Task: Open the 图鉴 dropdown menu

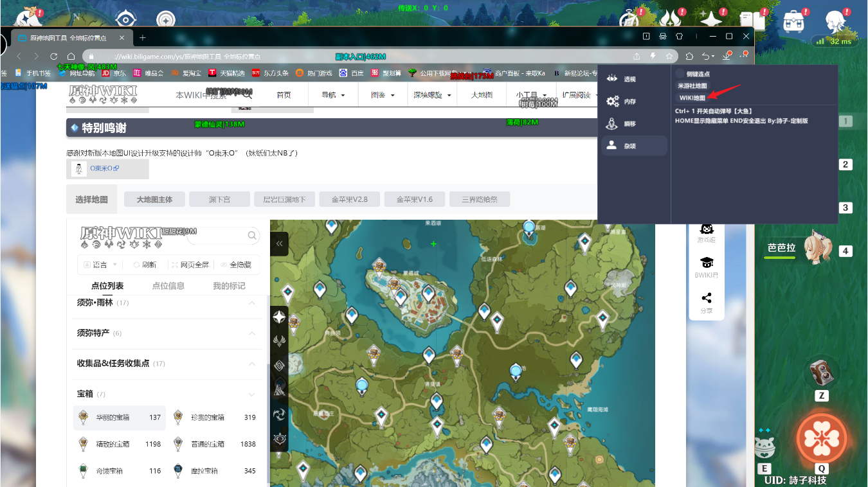Action: click(x=383, y=95)
